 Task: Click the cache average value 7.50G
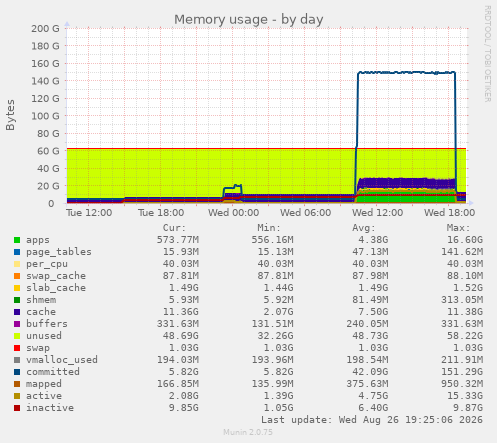tap(373, 312)
